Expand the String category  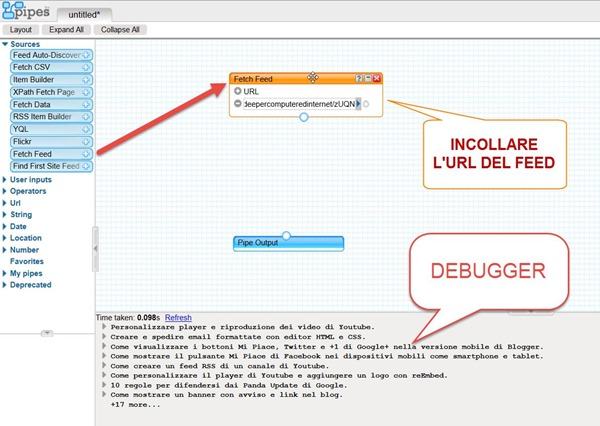click(4, 214)
